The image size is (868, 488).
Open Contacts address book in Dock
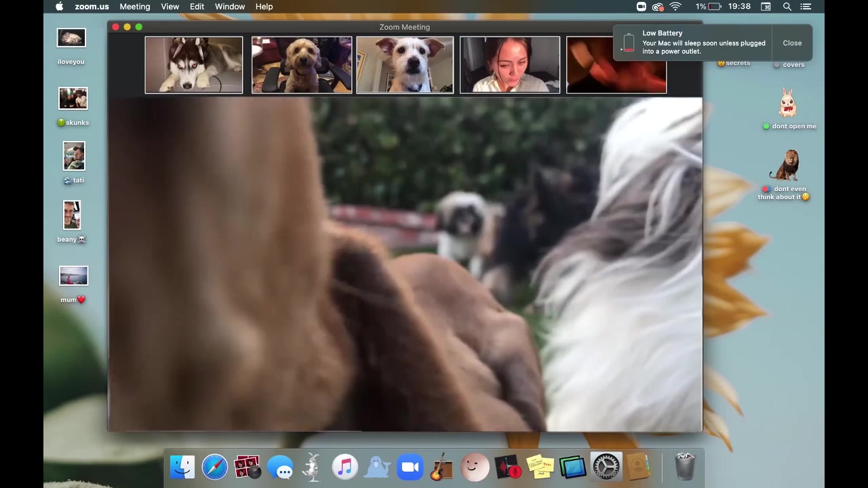tap(637, 467)
